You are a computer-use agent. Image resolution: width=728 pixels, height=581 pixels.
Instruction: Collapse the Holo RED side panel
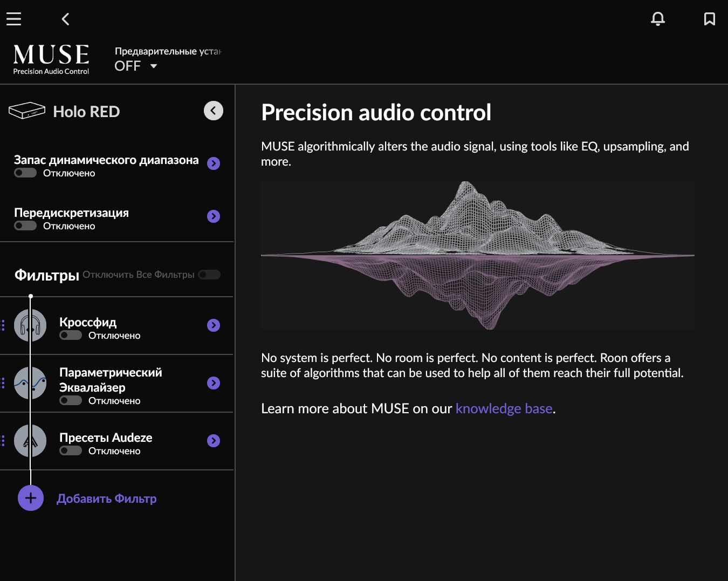click(x=214, y=111)
